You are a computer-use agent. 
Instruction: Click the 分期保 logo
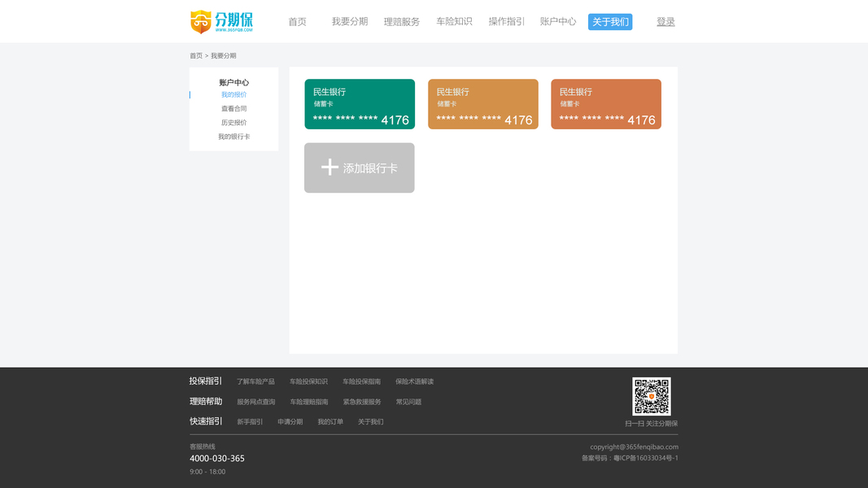click(x=221, y=22)
